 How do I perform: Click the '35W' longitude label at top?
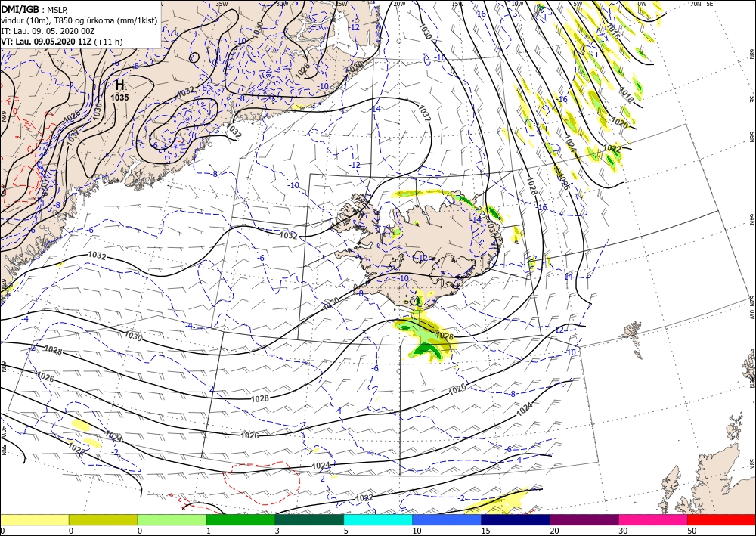pos(222,4)
